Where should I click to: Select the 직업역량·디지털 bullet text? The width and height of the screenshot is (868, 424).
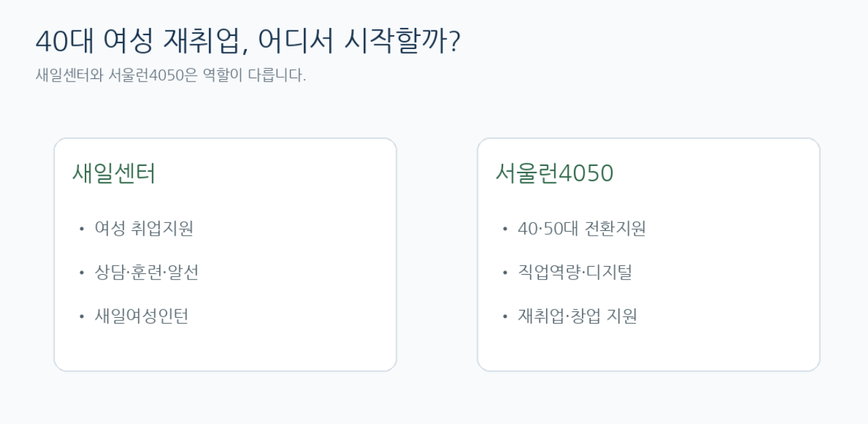click(x=575, y=272)
